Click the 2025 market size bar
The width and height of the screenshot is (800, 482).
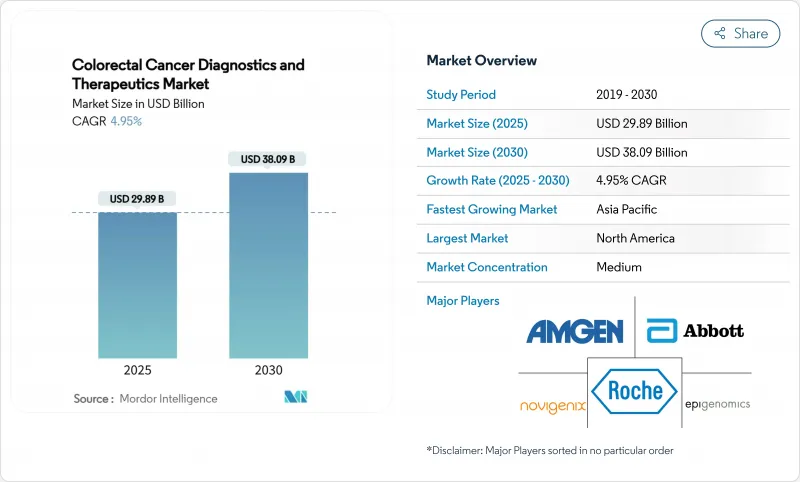tap(137, 285)
